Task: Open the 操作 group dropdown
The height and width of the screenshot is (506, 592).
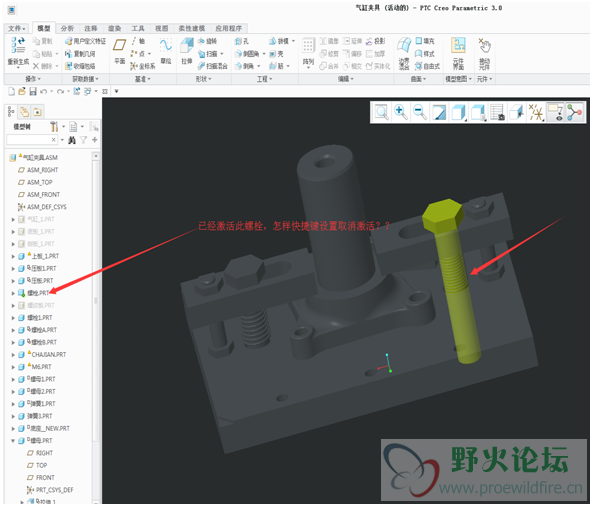Action: click(33, 79)
